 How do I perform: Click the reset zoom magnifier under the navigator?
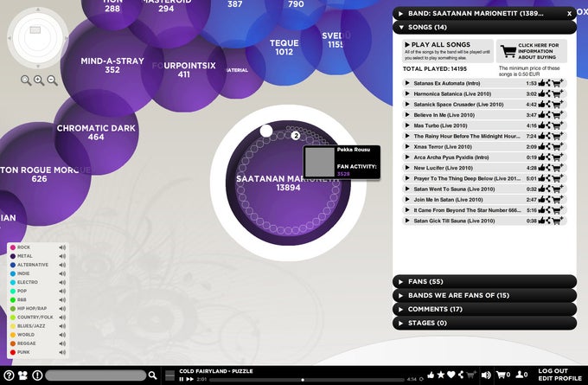click(x=25, y=80)
